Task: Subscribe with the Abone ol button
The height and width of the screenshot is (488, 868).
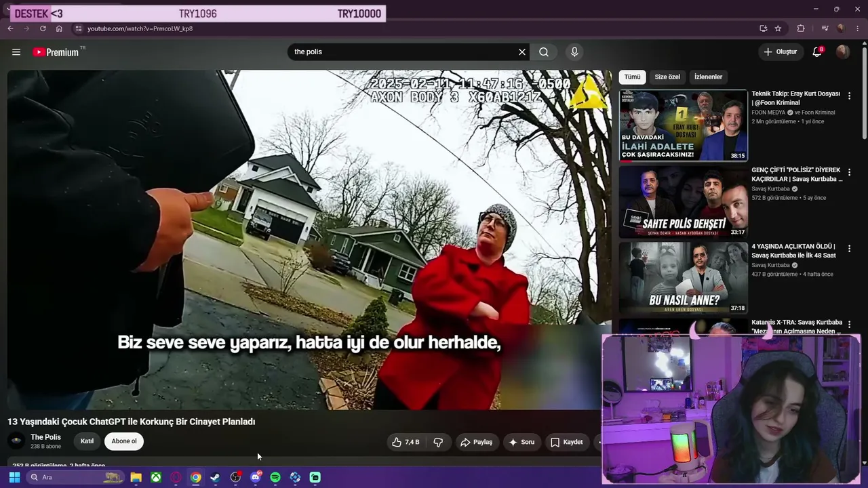Action: pyautogui.click(x=124, y=441)
